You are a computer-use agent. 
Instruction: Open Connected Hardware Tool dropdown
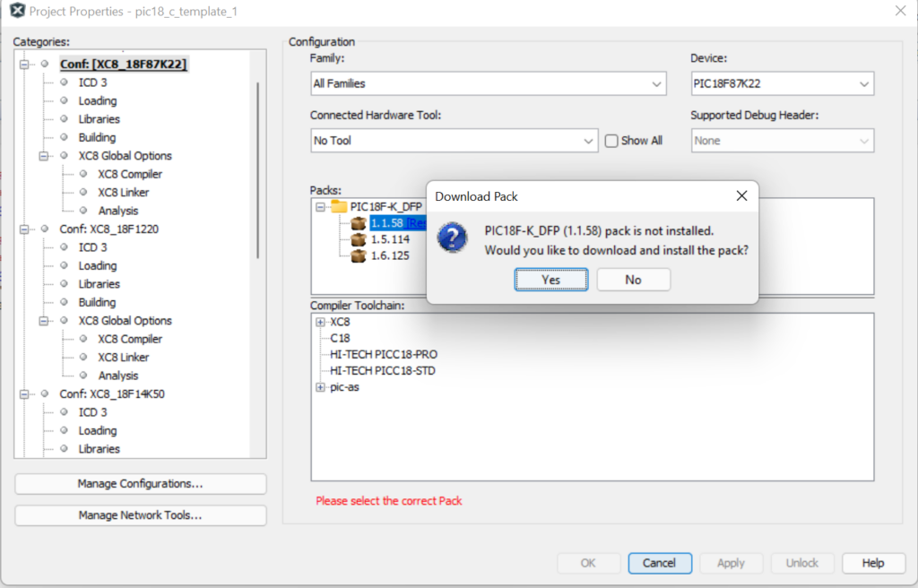[x=454, y=141]
